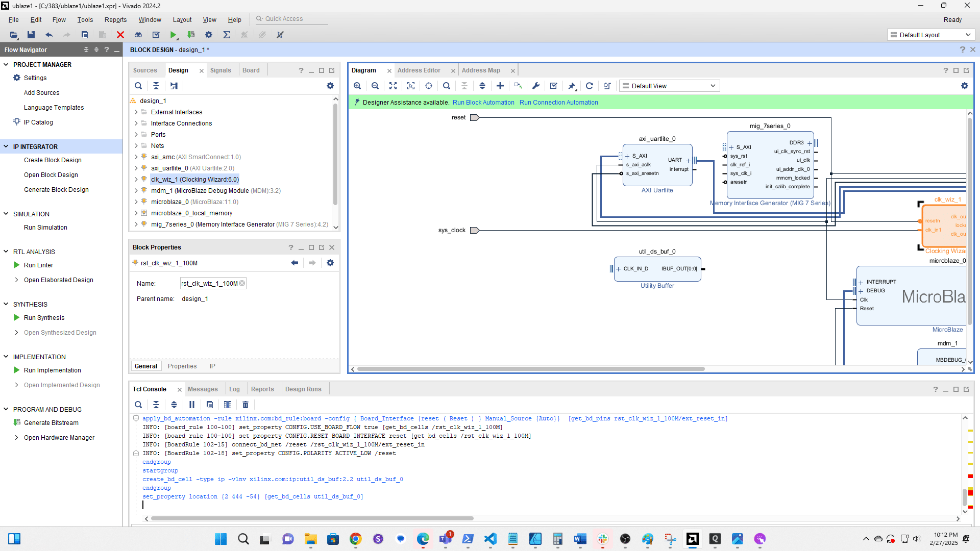Switch to the Address Editor tab

pos(419,70)
